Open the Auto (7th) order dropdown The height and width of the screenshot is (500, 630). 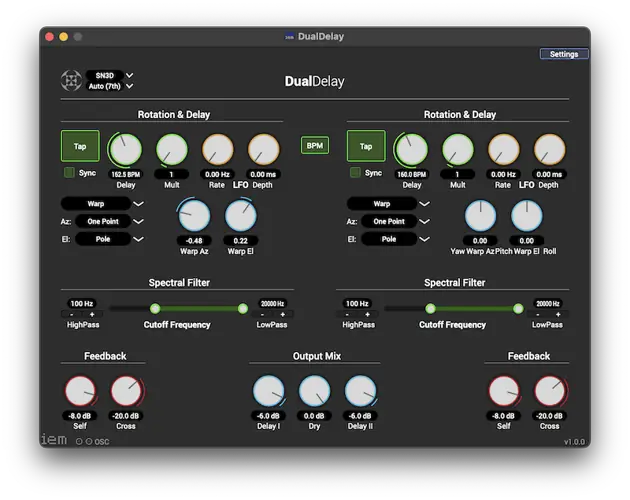click(110, 86)
